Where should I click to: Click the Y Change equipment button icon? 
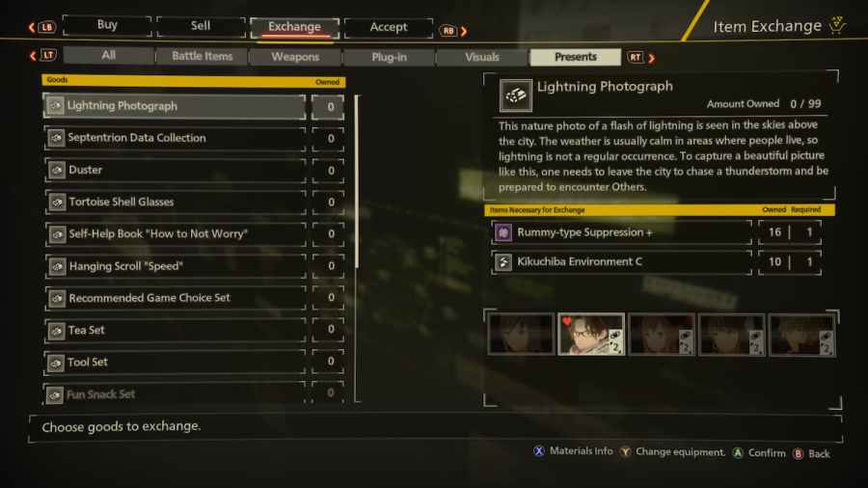point(626,452)
